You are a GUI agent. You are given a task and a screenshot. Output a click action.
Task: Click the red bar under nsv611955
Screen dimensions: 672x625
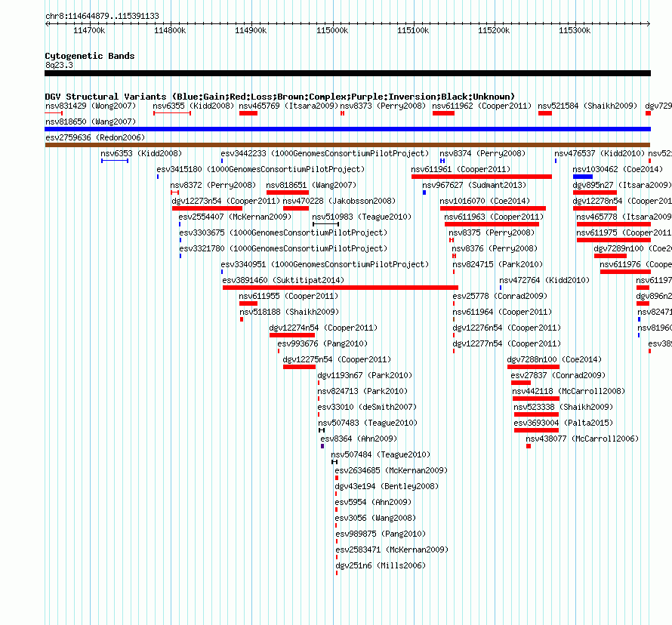(248, 303)
